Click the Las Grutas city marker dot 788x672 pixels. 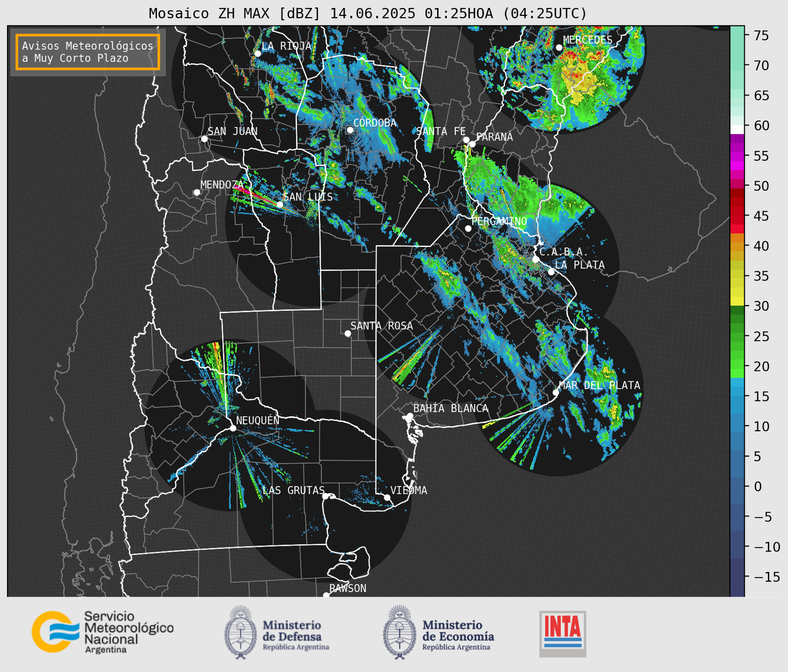tap(326, 496)
